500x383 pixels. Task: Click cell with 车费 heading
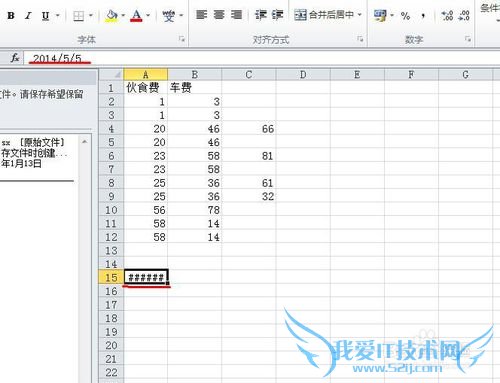click(195, 88)
